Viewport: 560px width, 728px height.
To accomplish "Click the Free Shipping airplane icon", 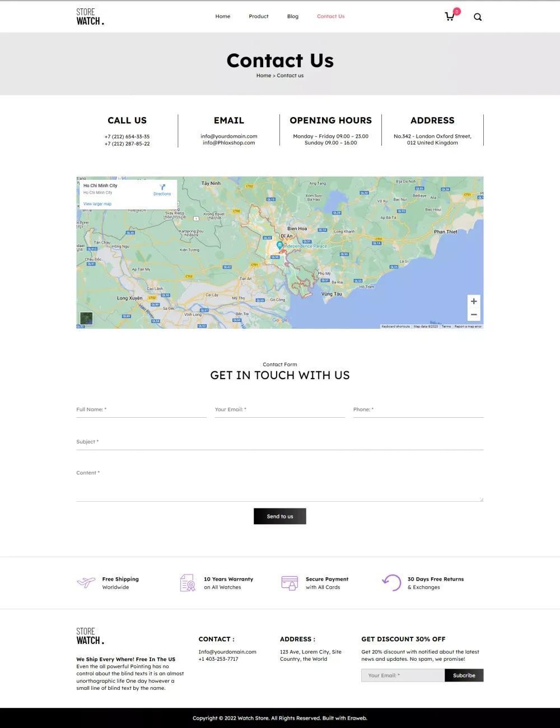I will pos(86,583).
